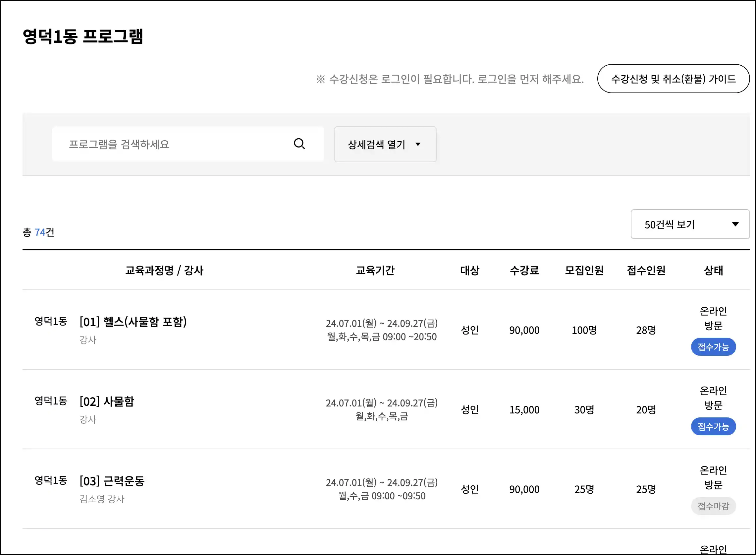Open the [01] 헬스(사물함 포함) course link

pos(133,322)
